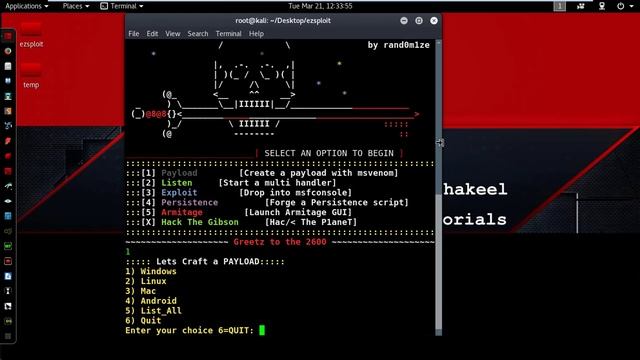This screenshot has width=640, height=360.
Task: Open the power icon system menu
Action: click(620, 6)
